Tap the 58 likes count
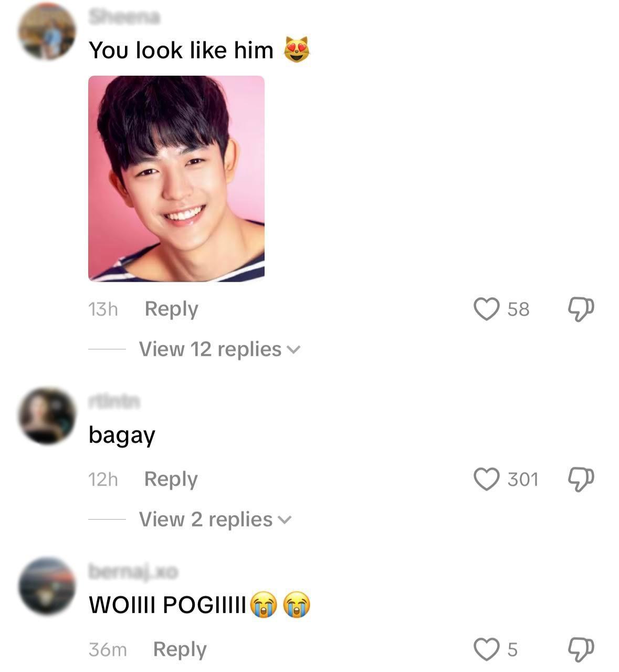This screenshot has width=619, height=672. point(518,309)
